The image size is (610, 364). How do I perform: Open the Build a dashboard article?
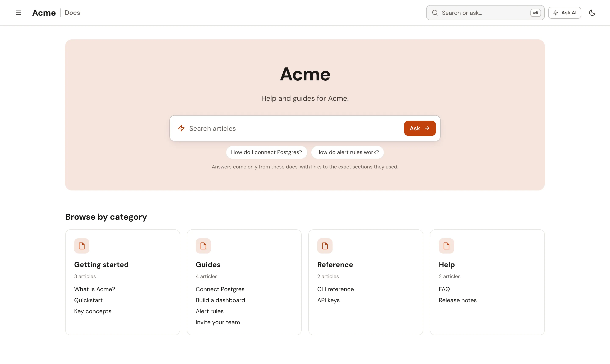pos(220,300)
